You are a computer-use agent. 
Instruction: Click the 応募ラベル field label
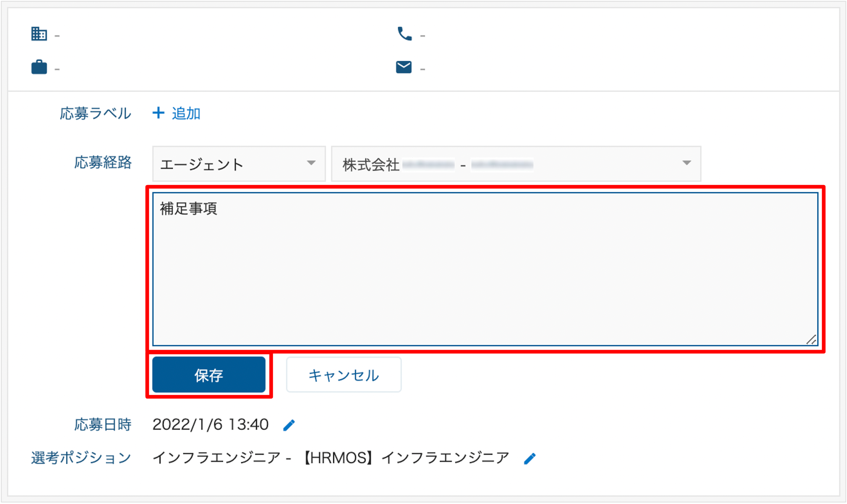[95, 113]
